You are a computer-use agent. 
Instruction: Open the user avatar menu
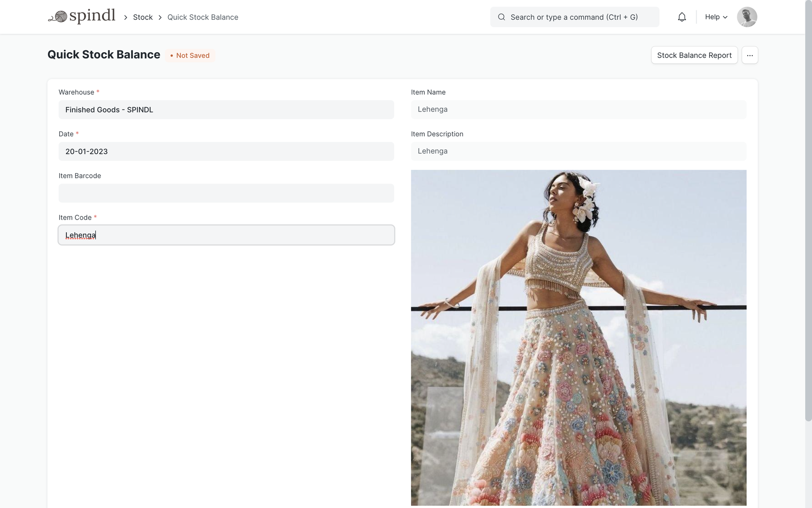[747, 17]
